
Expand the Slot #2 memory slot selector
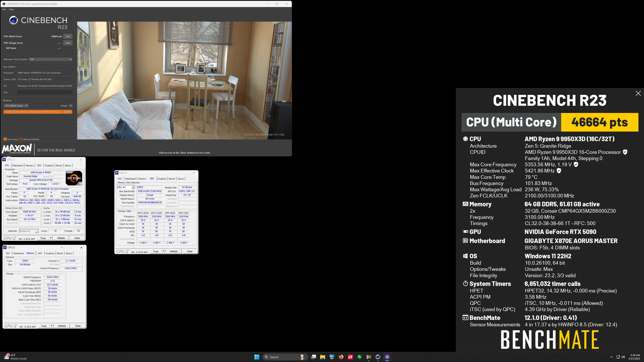[x=133, y=187]
